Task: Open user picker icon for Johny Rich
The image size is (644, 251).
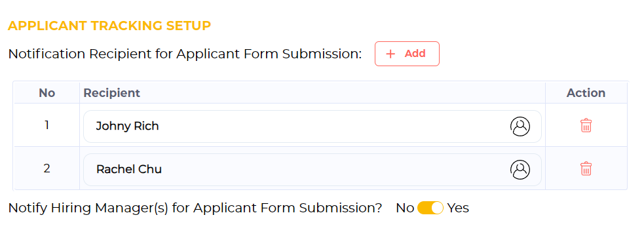Action: click(x=520, y=126)
